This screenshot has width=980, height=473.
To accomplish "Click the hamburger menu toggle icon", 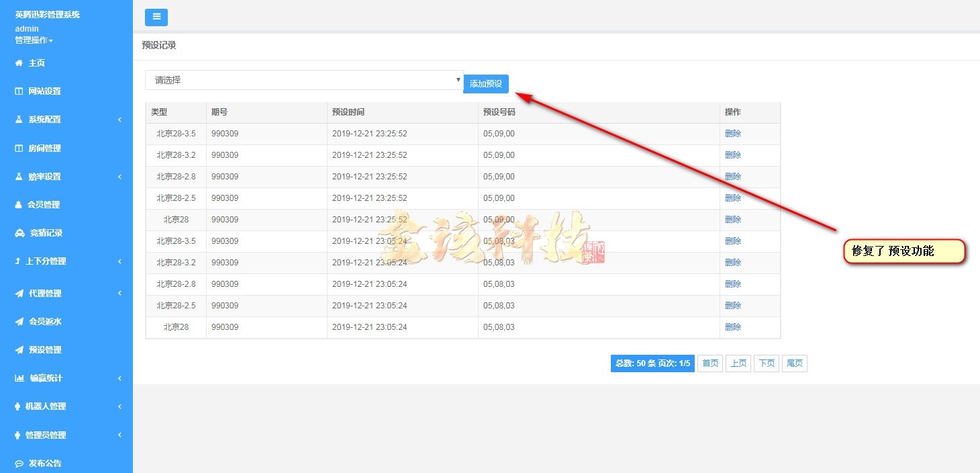I will pos(156,17).
